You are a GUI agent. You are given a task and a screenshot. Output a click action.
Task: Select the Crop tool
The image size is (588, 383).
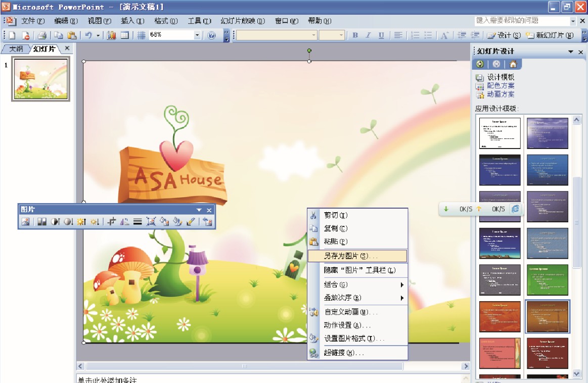pos(111,221)
